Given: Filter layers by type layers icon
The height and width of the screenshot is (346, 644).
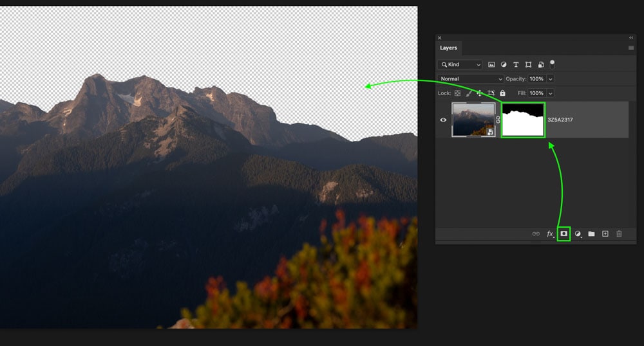Looking at the screenshot, I should [516, 64].
